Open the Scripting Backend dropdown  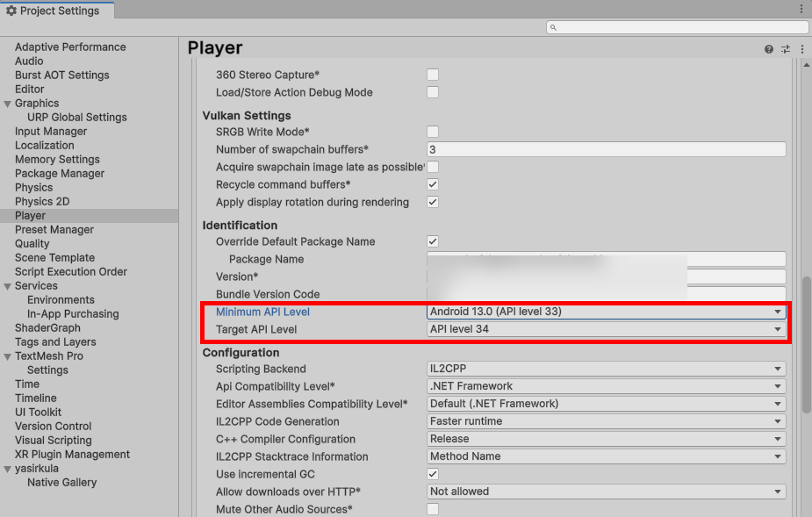pos(606,369)
